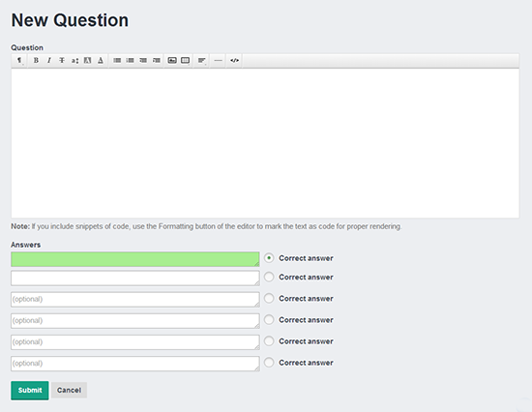The image size is (532, 412).
Task: Open the font color picker
Action: coord(101,60)
